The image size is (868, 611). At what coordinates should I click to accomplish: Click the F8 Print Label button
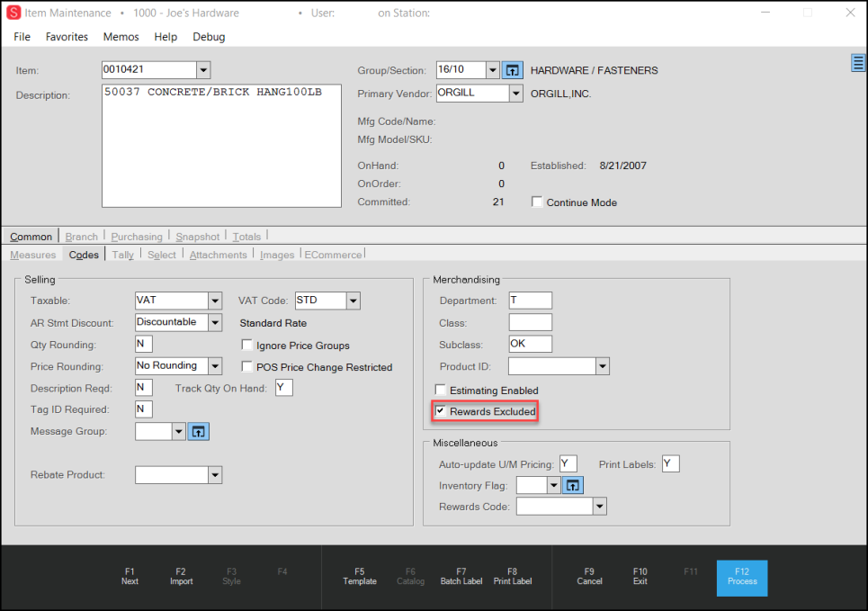[513, 576]
